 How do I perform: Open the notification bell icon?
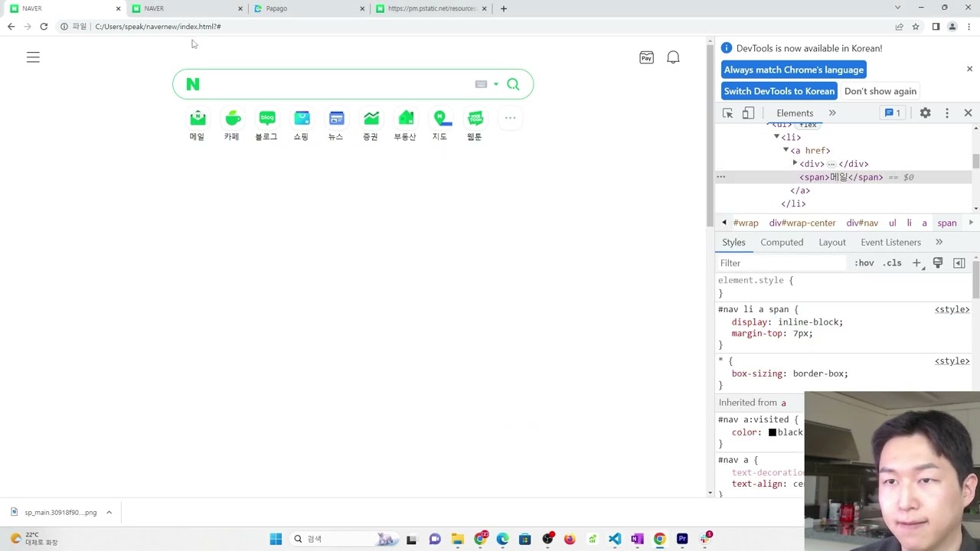pos(673,57)
